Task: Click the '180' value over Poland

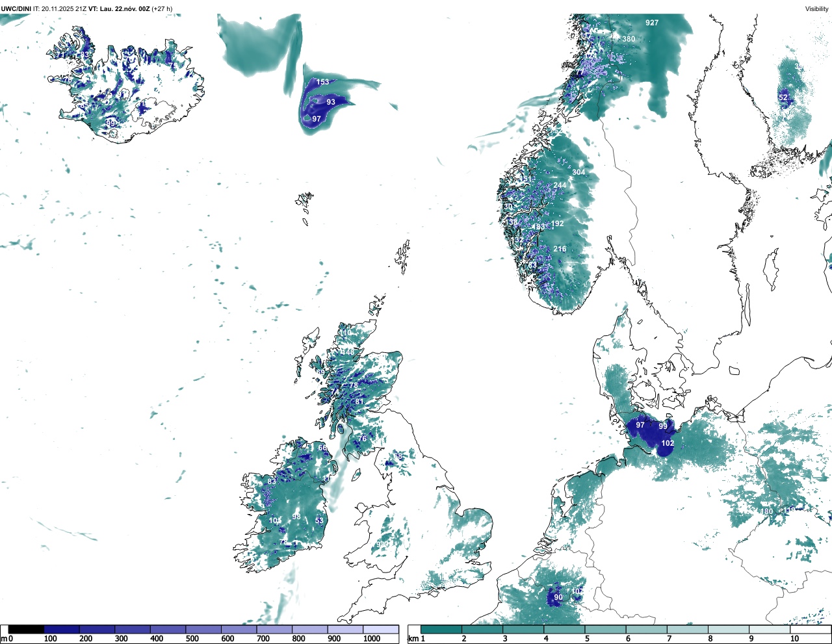Action: tap(768, 511)
